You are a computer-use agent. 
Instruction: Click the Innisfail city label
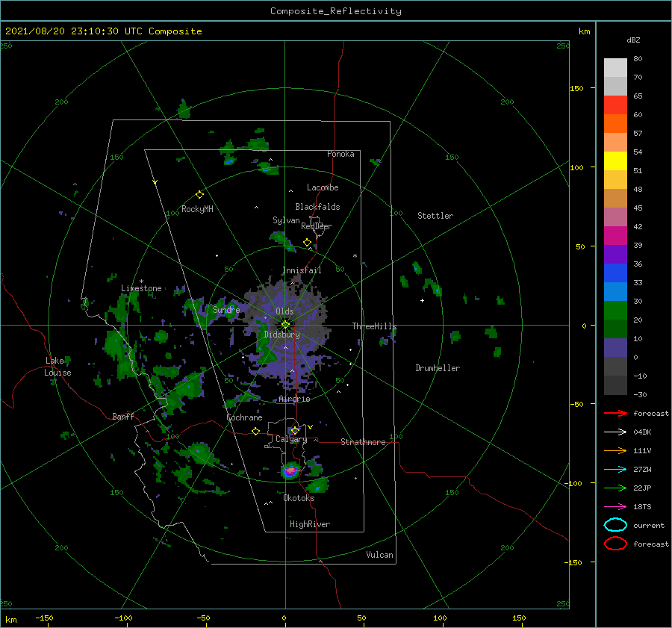[302, 270]
